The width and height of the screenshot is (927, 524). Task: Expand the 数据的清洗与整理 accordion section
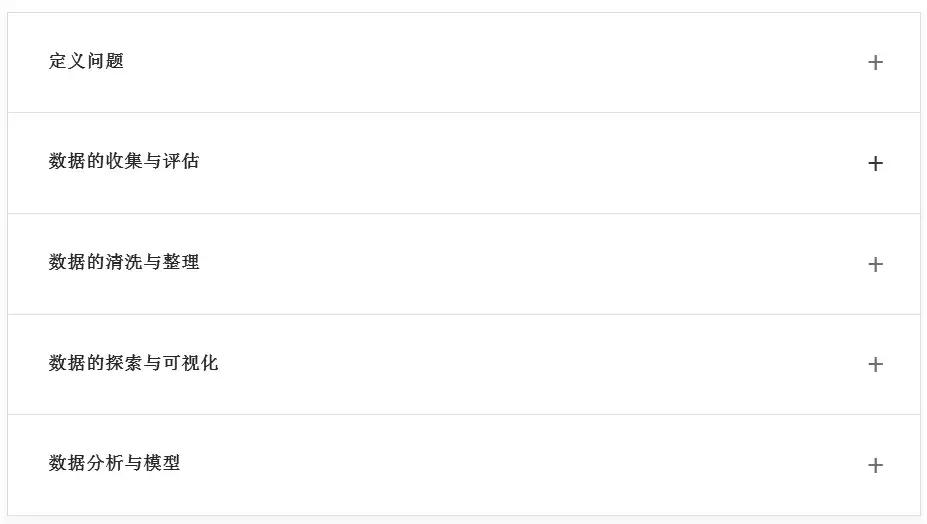tap(875, 264)
